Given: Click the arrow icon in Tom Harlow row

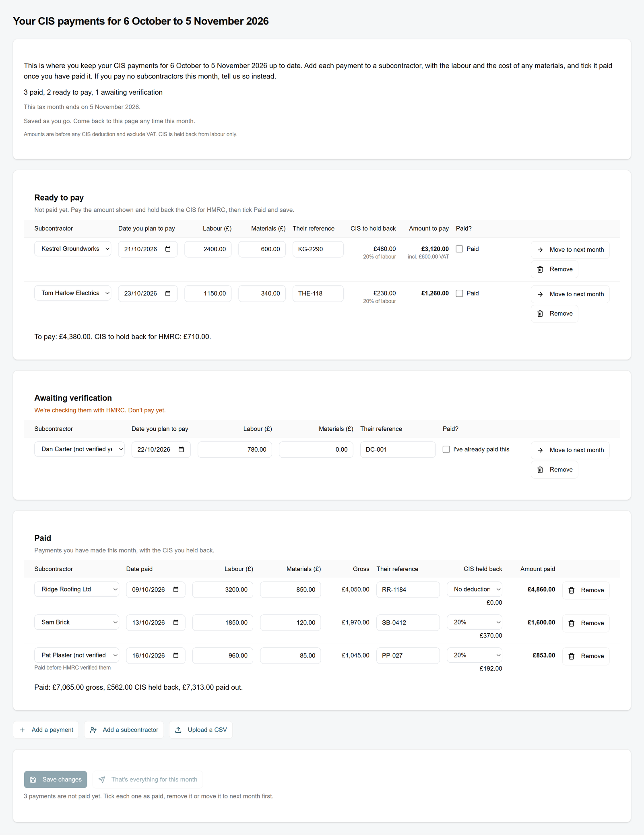Looking at the screenshot, I should click(540, 294).
